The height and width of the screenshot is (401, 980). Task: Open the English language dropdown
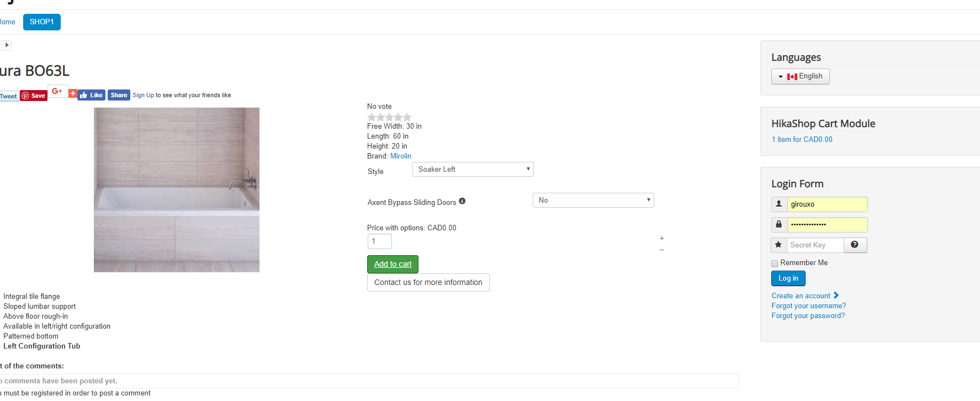(x=800, y=76)
